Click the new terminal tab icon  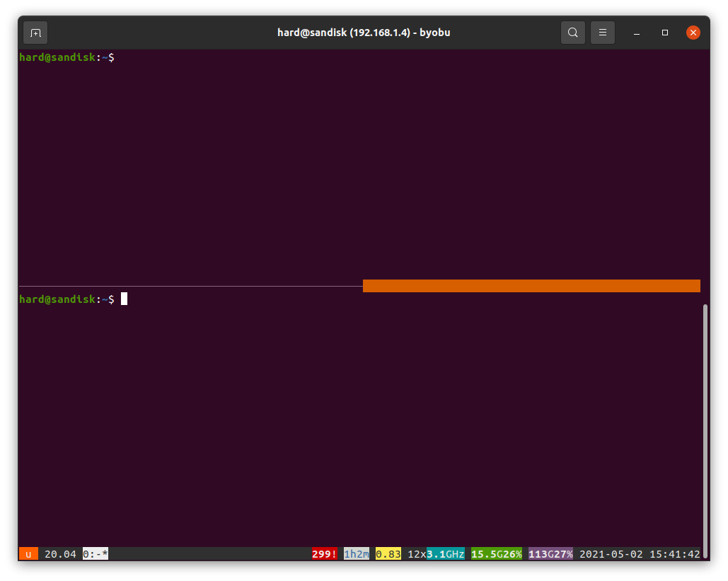[x=35, y=32]
